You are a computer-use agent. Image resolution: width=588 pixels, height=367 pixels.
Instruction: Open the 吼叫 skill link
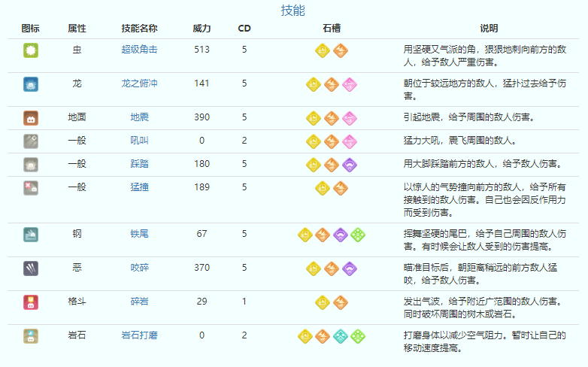coord(140,141)
